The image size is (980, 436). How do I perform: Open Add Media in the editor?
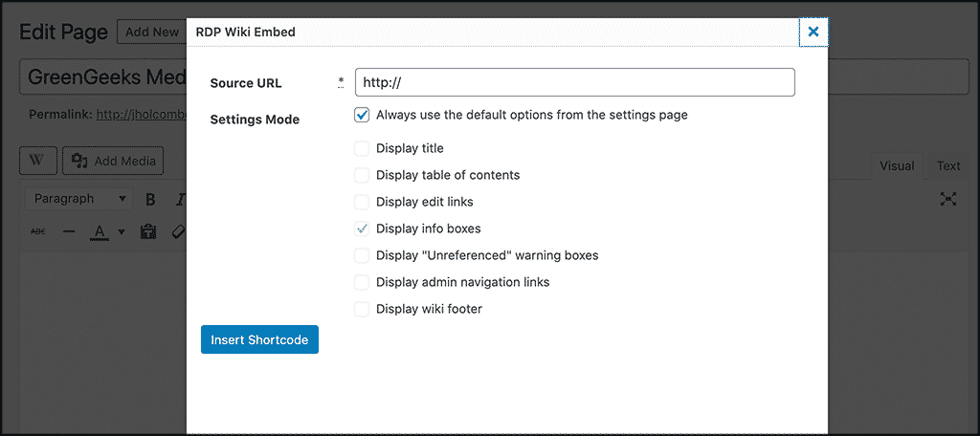pos(113,162)
